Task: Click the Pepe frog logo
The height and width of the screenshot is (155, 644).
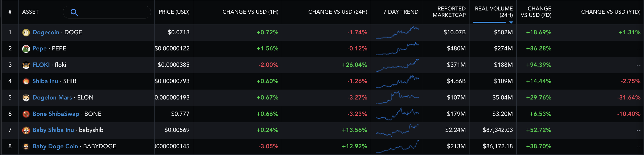Action: coord(26,49)
